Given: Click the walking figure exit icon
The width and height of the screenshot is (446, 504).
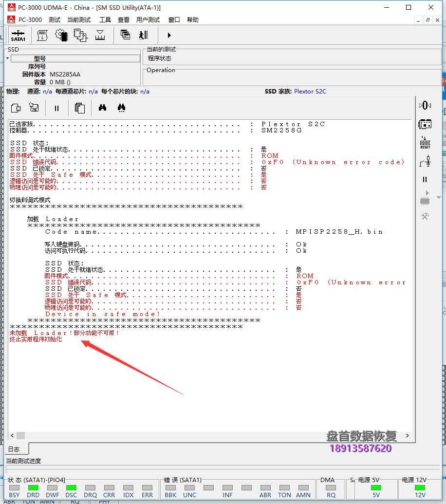Looking at the screenshot, I should (143, 35).
